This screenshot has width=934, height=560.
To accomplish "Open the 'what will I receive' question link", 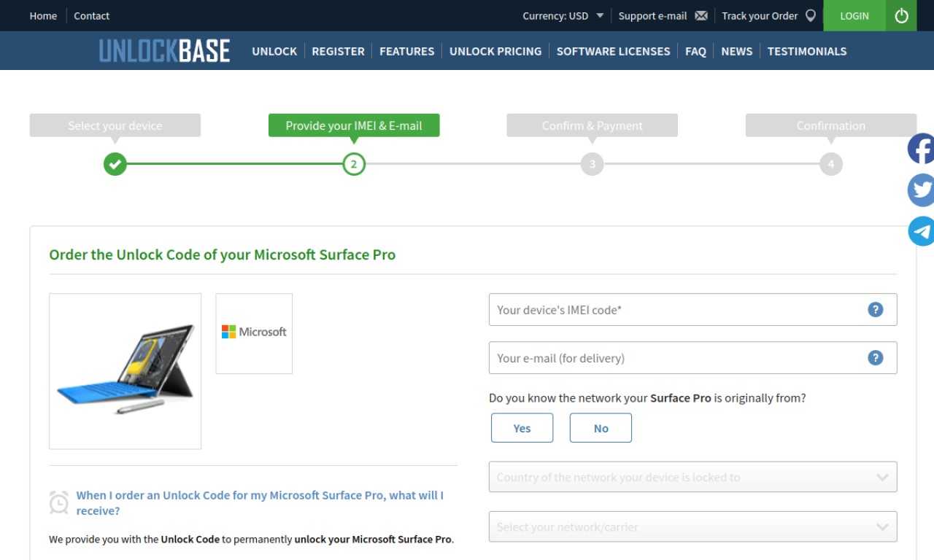I will click(260, 503).
